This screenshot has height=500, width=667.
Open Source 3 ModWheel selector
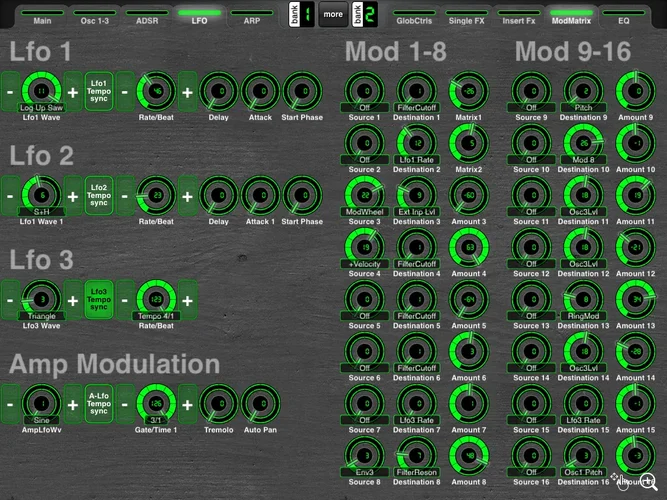(364, 212)
